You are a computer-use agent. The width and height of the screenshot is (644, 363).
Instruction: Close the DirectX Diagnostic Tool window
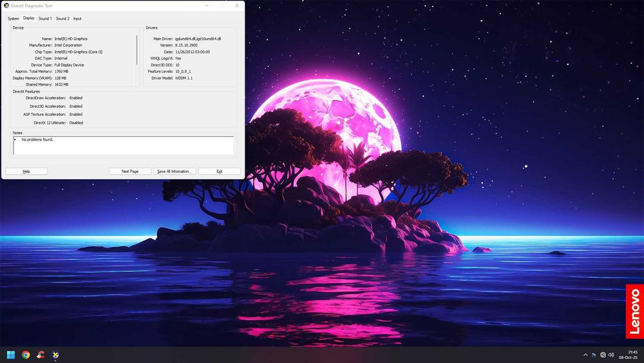pos(237,6)
